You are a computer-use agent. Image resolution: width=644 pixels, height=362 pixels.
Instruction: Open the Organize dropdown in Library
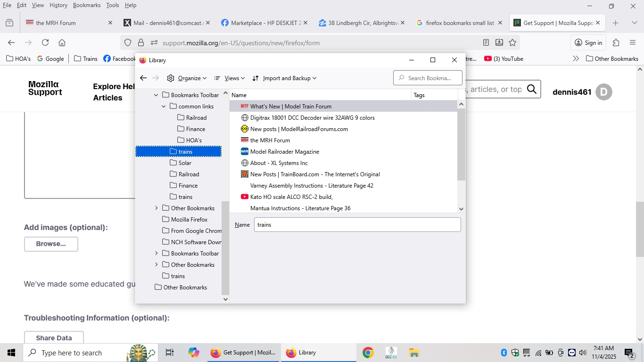click(x=187, y=78)
